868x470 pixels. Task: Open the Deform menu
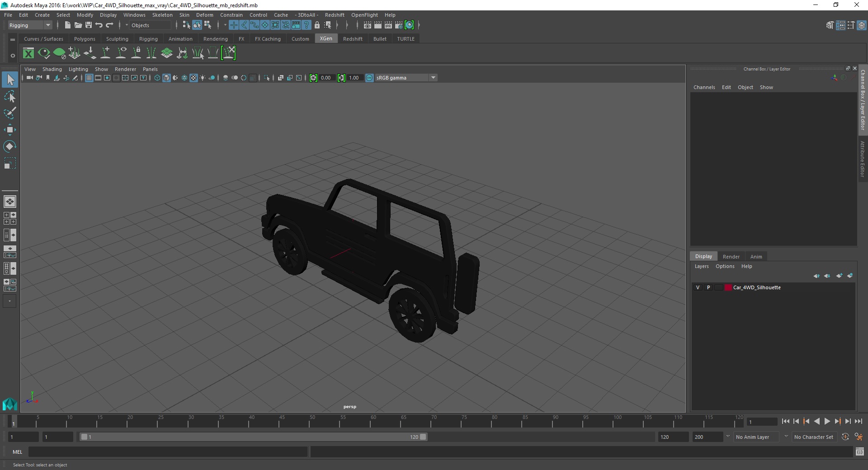pos(204,15)
